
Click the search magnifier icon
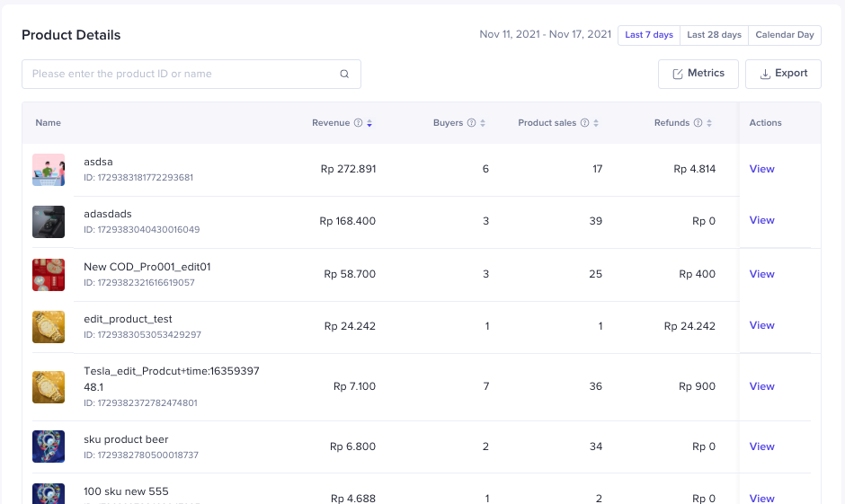[344, 75]
